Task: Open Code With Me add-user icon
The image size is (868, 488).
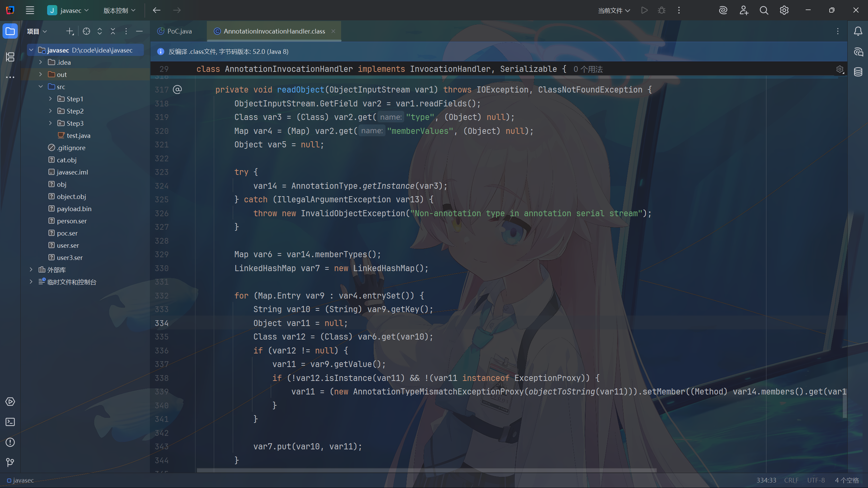Action: pos(744,10)
